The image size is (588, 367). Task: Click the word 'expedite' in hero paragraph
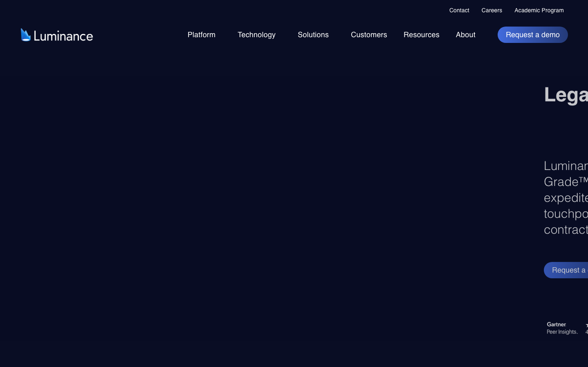click(566, 198)
